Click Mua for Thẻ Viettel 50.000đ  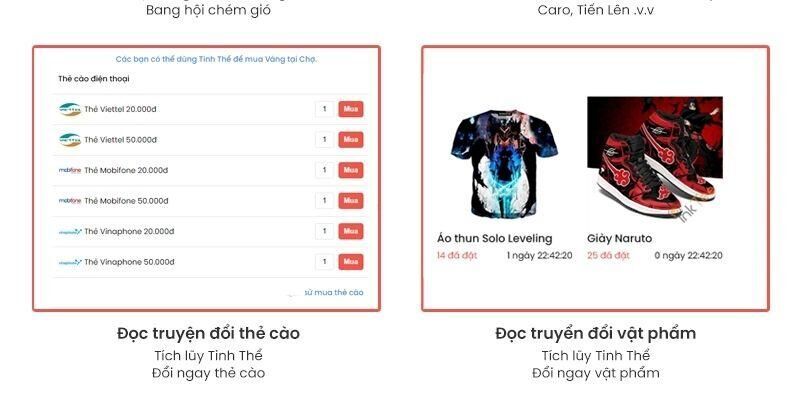(351, 139)
